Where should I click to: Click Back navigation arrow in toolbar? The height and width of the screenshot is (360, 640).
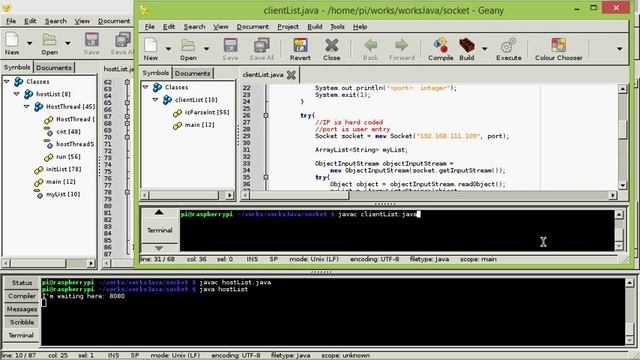pyautogui.click(x=370, y=45)
